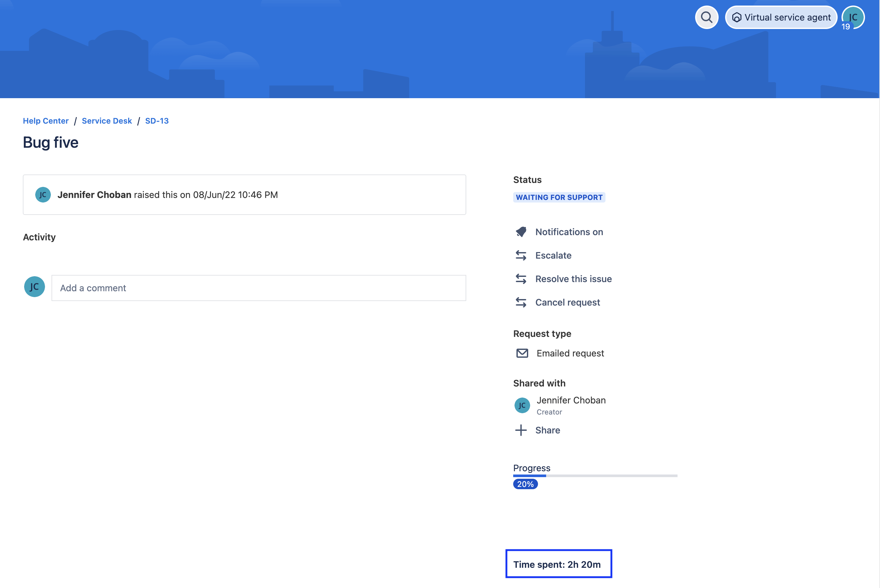Open SD-13 breadcrumb link
Viewport: 880px width, 588px height.
(157, 121)
